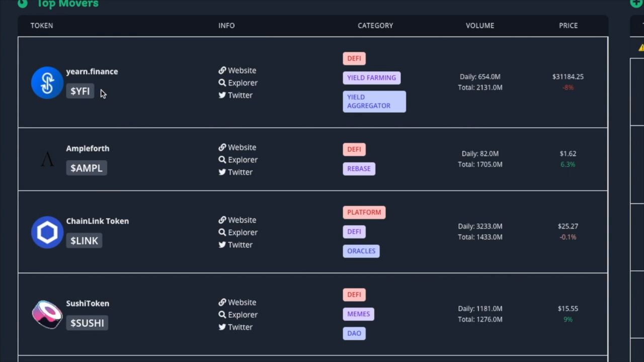The height and width of the screenshot is (362, 644).
Task: Select the ORACLES category tag
Action: point(361,251)
